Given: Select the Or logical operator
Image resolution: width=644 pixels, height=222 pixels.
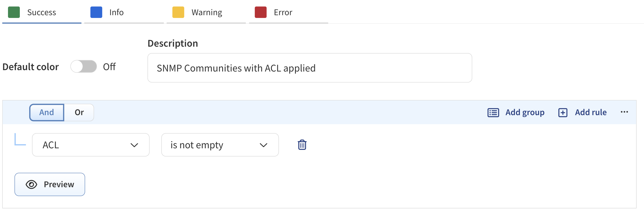Looking at the screenshot, I should click(79, 112).
